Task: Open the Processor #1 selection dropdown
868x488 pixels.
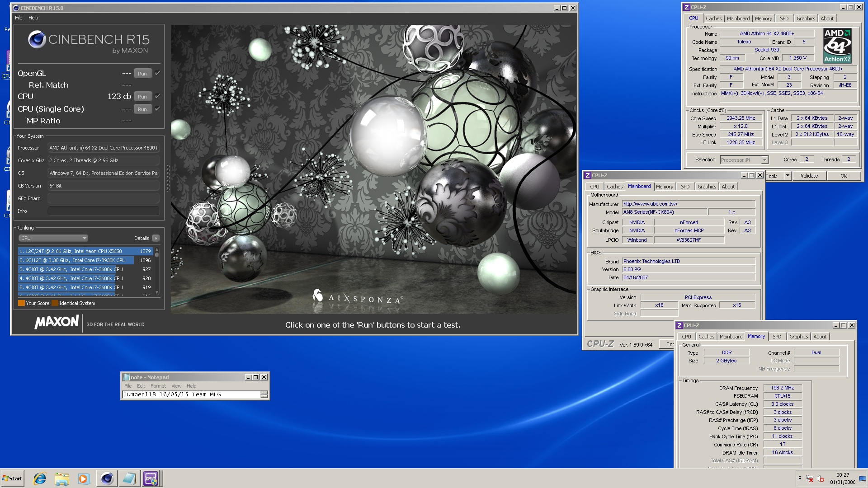Action: (x=744, y=160)
